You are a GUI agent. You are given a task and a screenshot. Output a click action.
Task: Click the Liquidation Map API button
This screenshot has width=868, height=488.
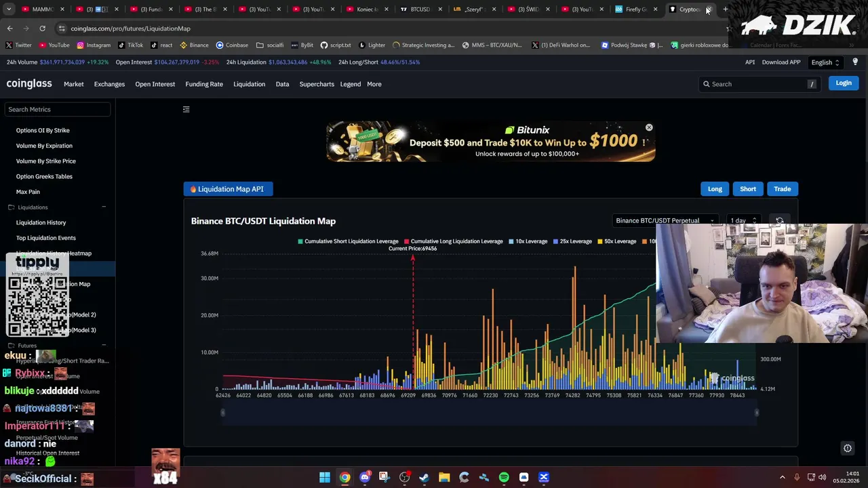tap(228, 189)
